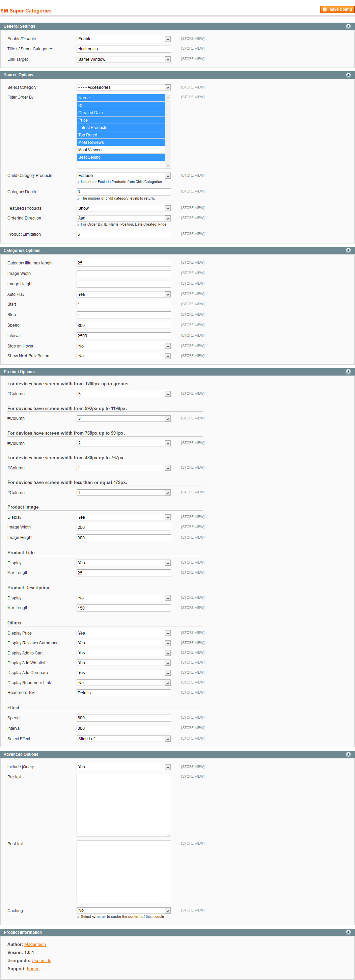
Task: Click inside the Pre-text textarea
Action: [x=124, y=805]
